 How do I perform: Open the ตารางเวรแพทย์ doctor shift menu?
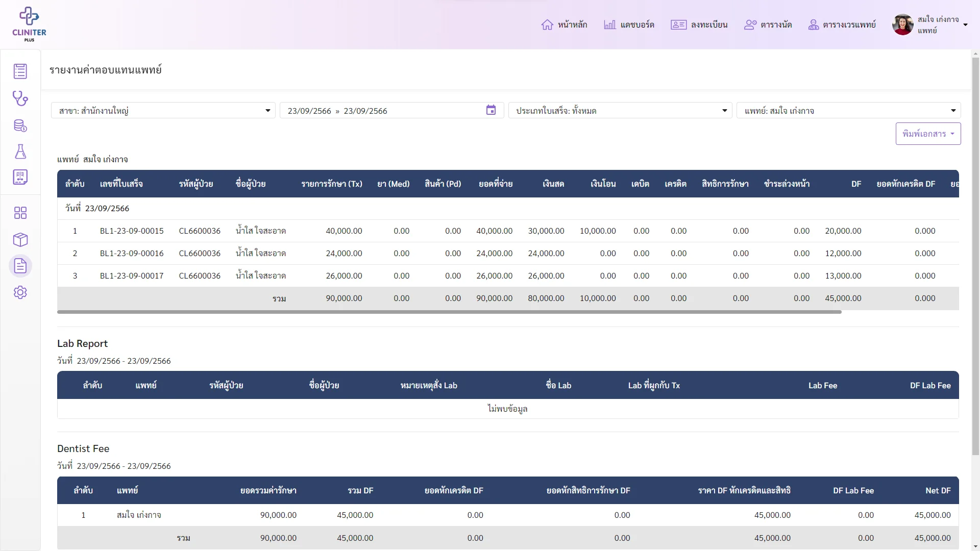pyautogui.click(x=842, y=24)
